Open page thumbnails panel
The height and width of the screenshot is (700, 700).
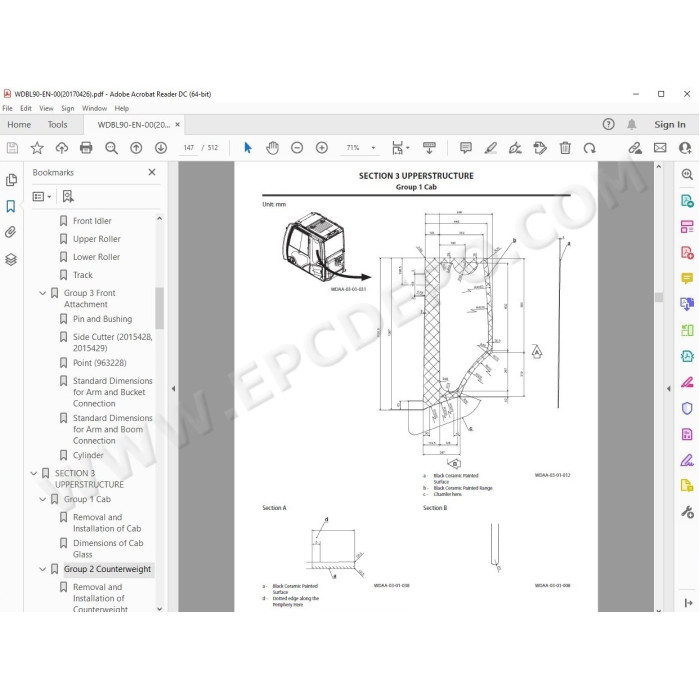[11, 180]
